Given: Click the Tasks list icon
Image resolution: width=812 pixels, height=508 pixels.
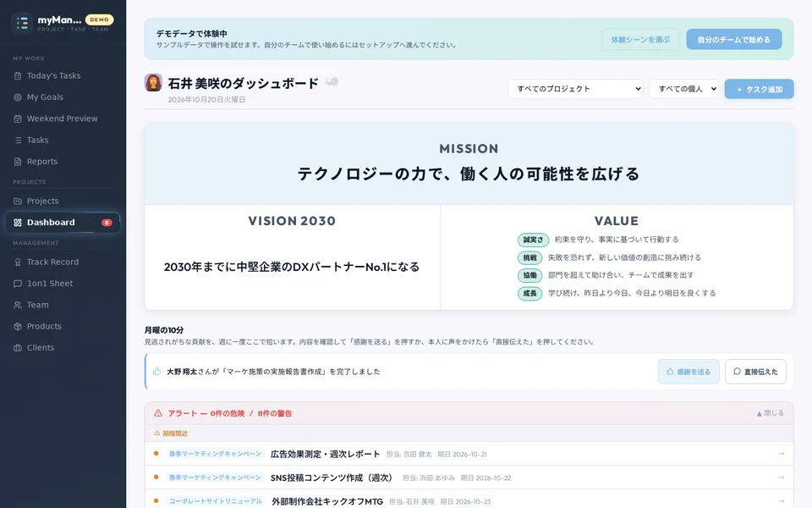Looking at the screenshot, I should coord(18,140).
